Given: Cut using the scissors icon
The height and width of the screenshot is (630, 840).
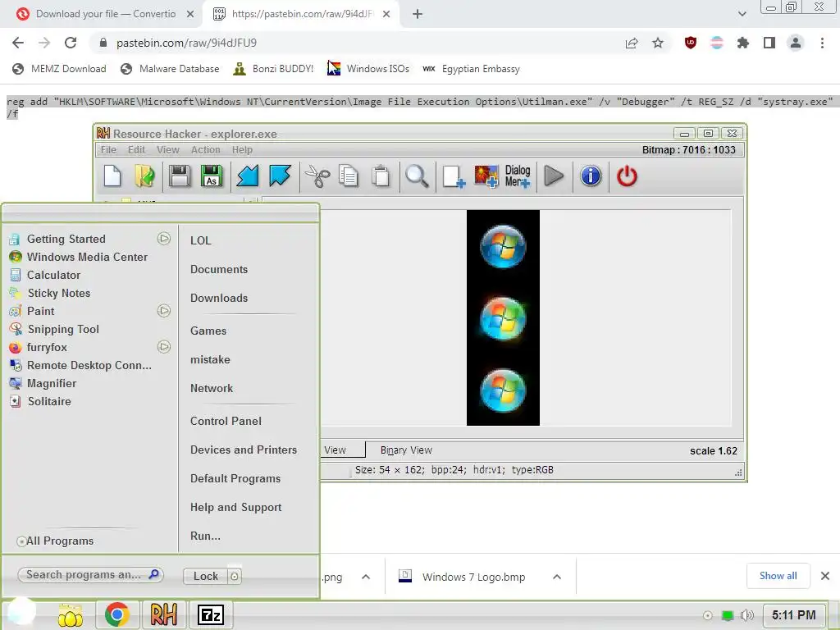Looking at the screenshot, I should point(317,176).
